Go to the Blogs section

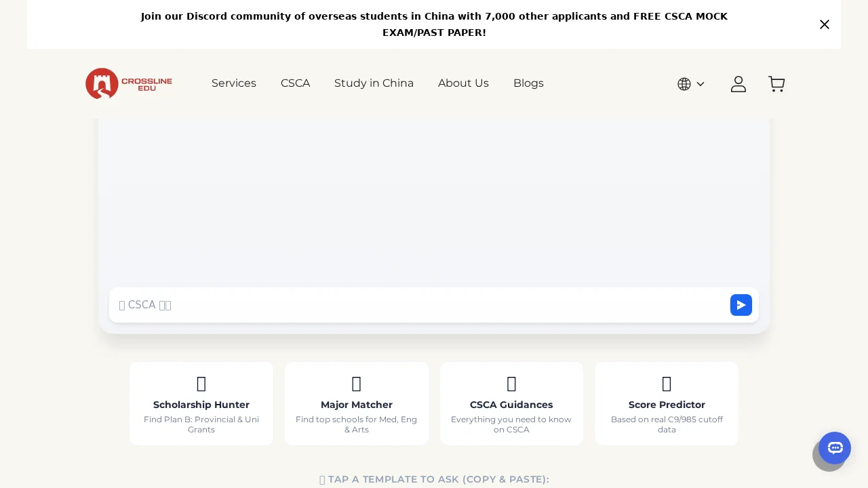click(528, 83)
